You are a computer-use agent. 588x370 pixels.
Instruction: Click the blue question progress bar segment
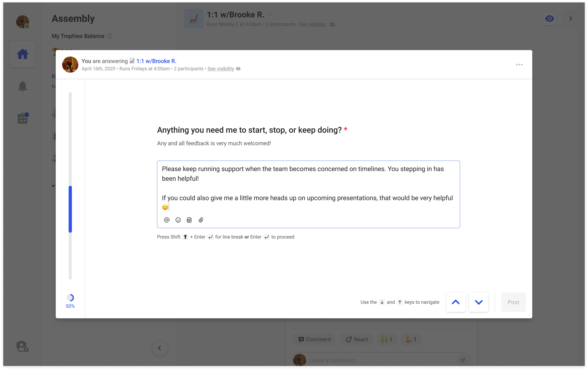[x=70, y=209]
